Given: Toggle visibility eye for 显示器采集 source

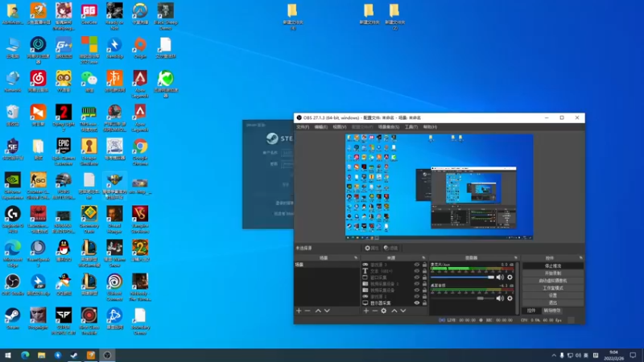Looking at the screenshot, I should click(x=417, y=303).
